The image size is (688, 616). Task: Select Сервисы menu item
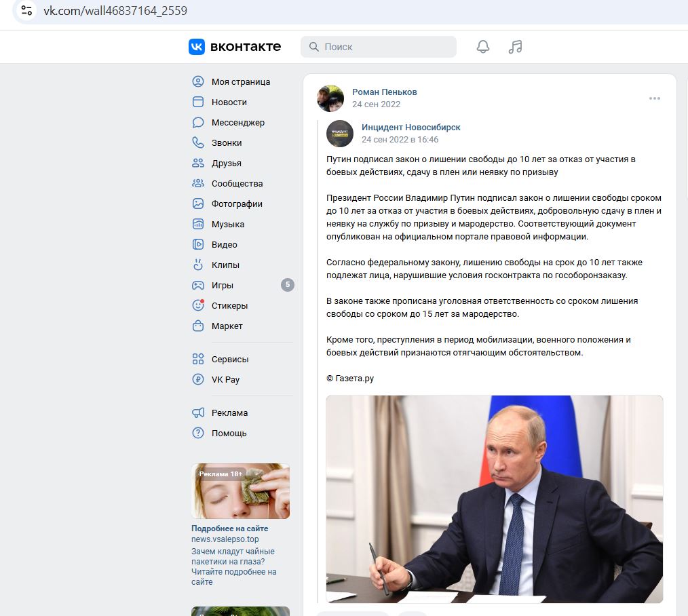tap(240, 359)
